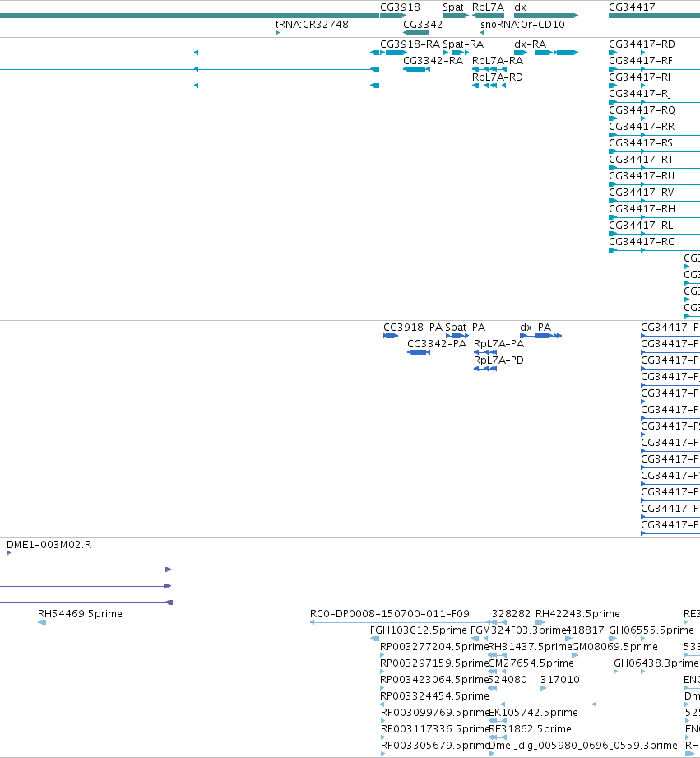700x758 pixels.
Task: Click the RP003117336.5prime label
Action: pos(435,728)
